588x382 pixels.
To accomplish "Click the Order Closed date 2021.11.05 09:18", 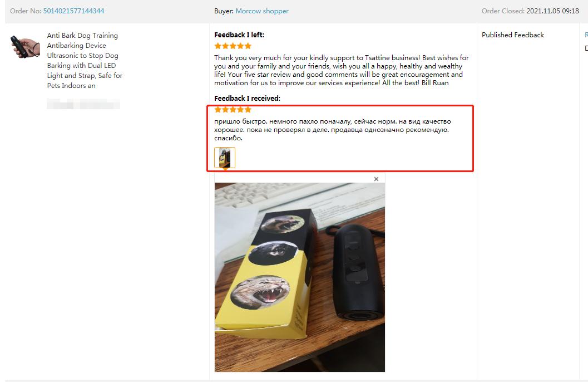I will [552, 11].
